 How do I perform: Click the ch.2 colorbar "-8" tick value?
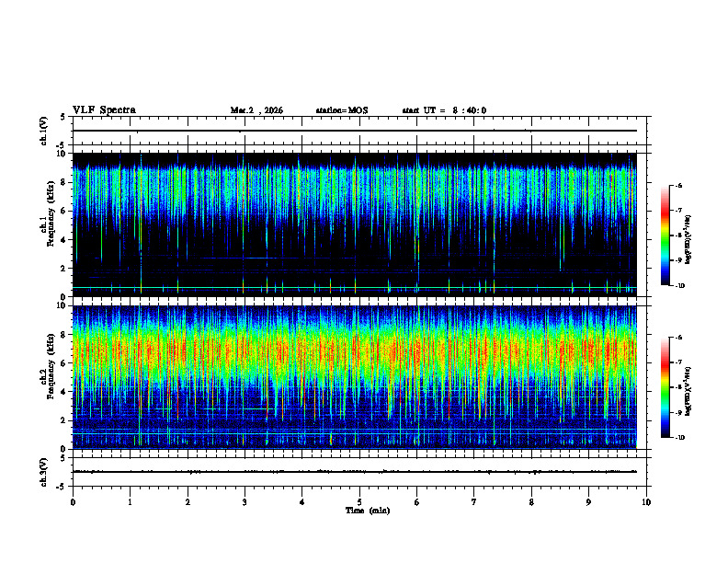click(x=678, y=387)
